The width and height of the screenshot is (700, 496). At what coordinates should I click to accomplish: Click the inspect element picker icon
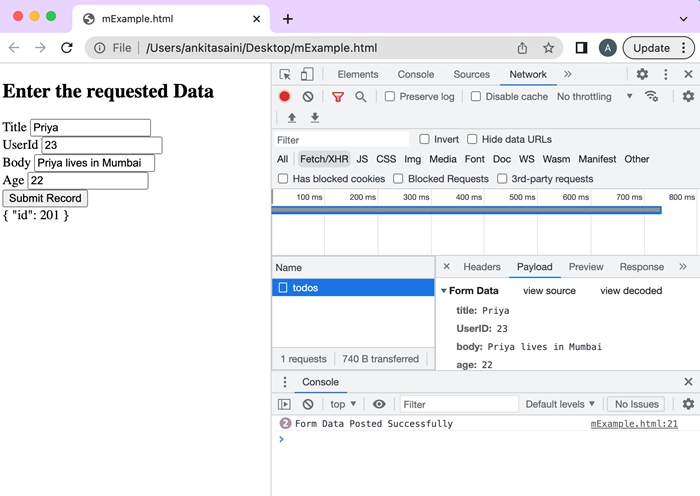(285, 74)
